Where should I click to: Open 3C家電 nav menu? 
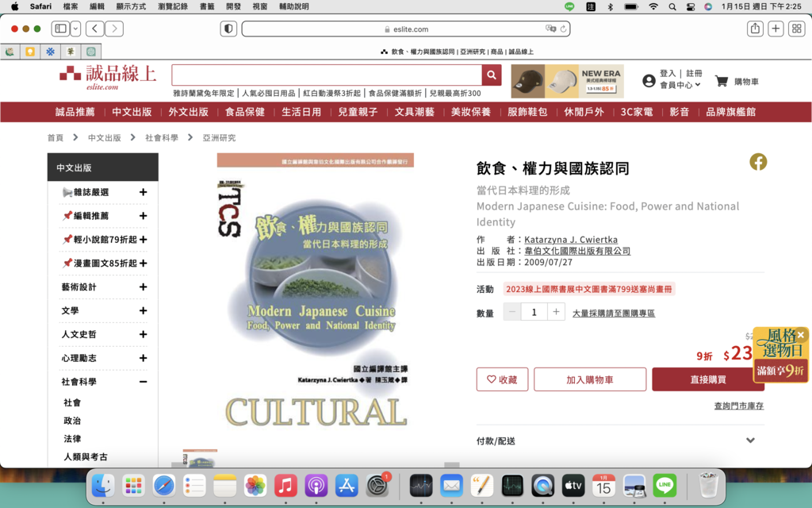637,112
